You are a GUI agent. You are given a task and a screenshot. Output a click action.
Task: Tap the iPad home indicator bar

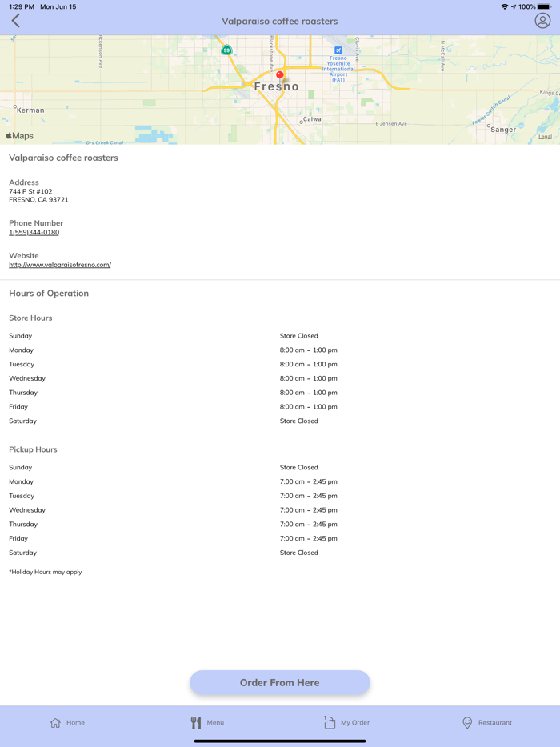280,741
